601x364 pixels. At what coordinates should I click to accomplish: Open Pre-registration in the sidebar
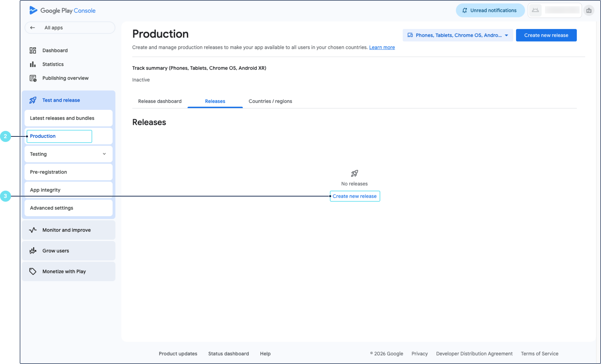click(68, 172)
